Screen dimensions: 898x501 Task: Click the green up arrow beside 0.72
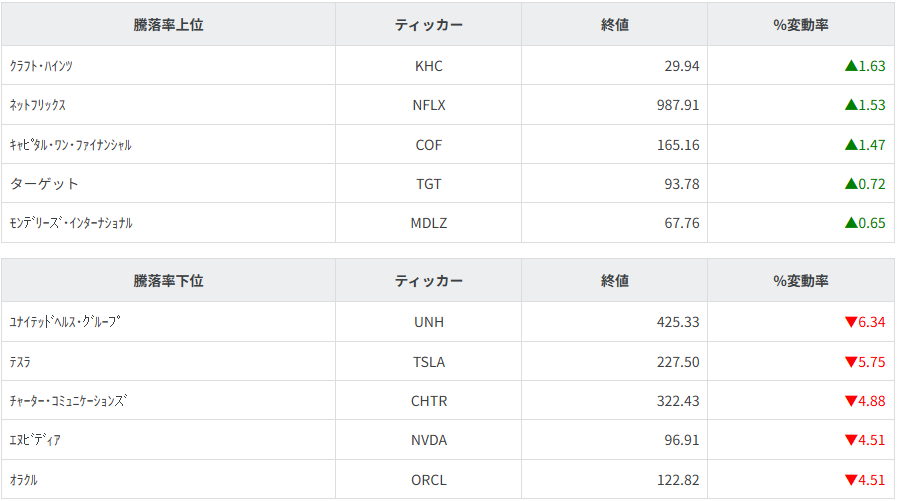pos(851,184)
